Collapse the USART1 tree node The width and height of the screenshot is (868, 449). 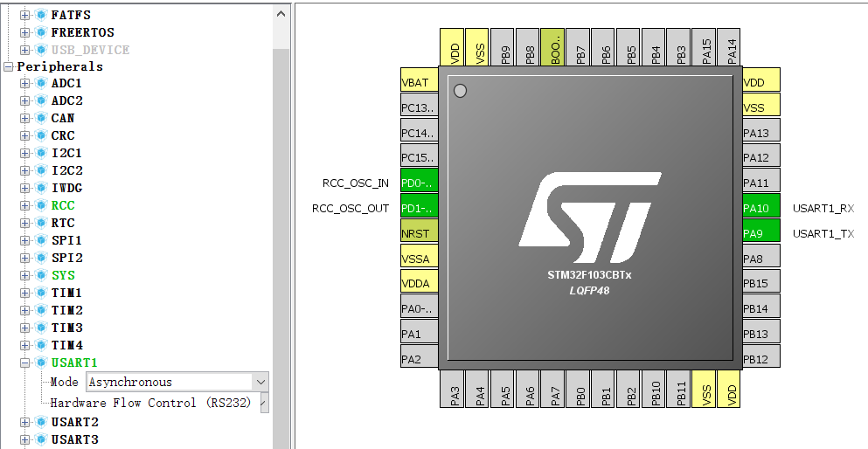coord(24,363)
